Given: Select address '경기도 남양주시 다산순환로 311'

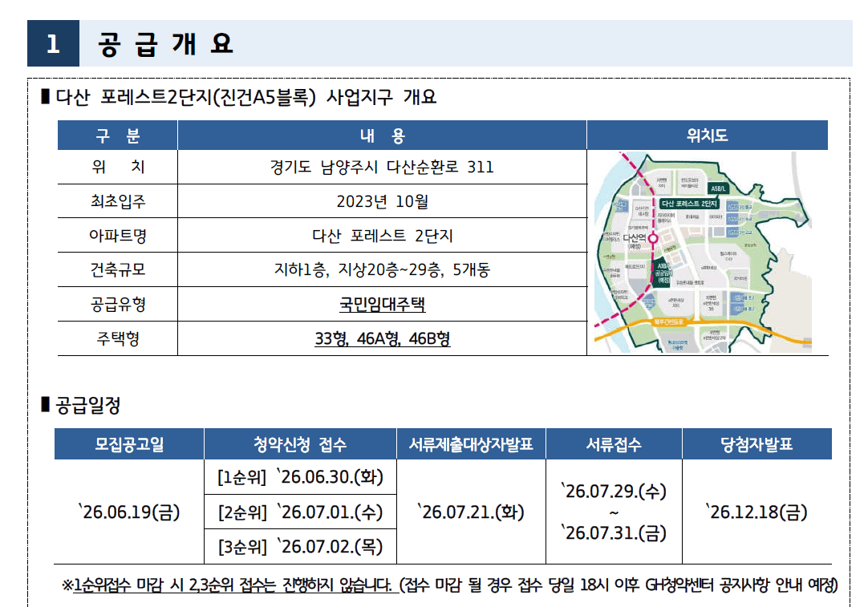Looking at the screenshot, I should click(x=381, y=167).
